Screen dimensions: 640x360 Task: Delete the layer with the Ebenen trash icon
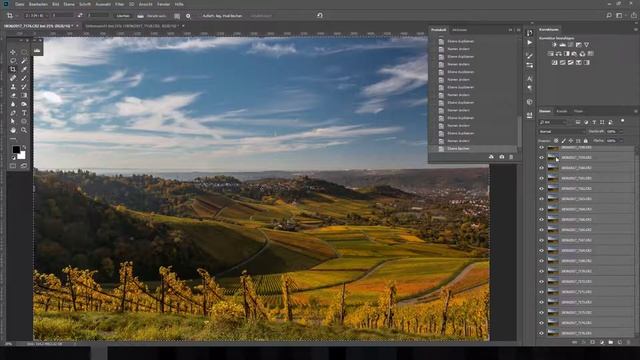[x=629, y=342]
